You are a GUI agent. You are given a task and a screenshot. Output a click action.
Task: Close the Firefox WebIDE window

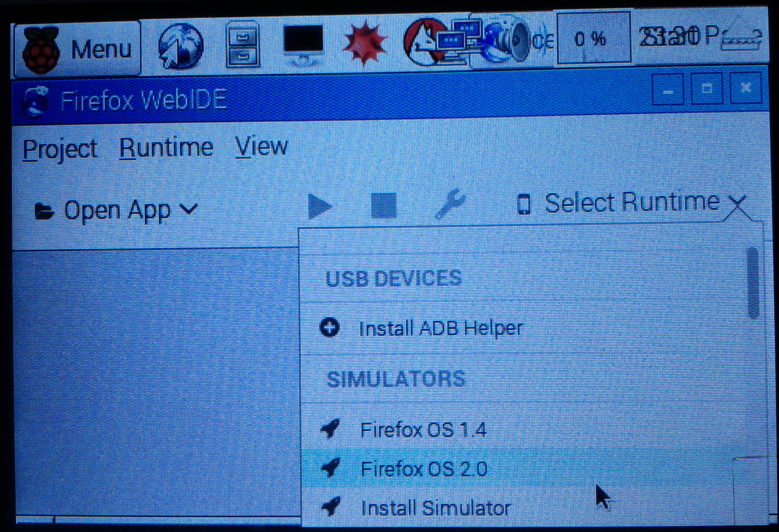[x=746, y=88]
